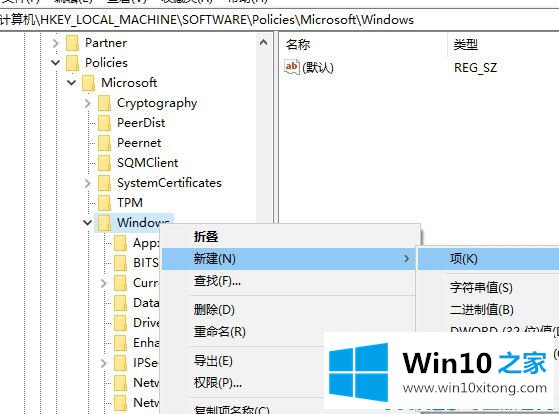This screenshot has width=559, height=414.
Task: Select the BITS tree item
Action: (x=145, y=263)
